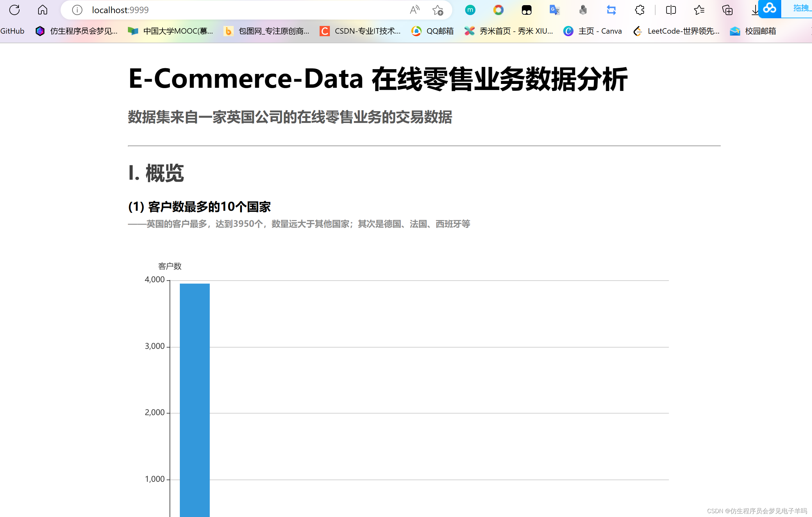
Task: View site information icon in address bar
Action: coord(77,10)
